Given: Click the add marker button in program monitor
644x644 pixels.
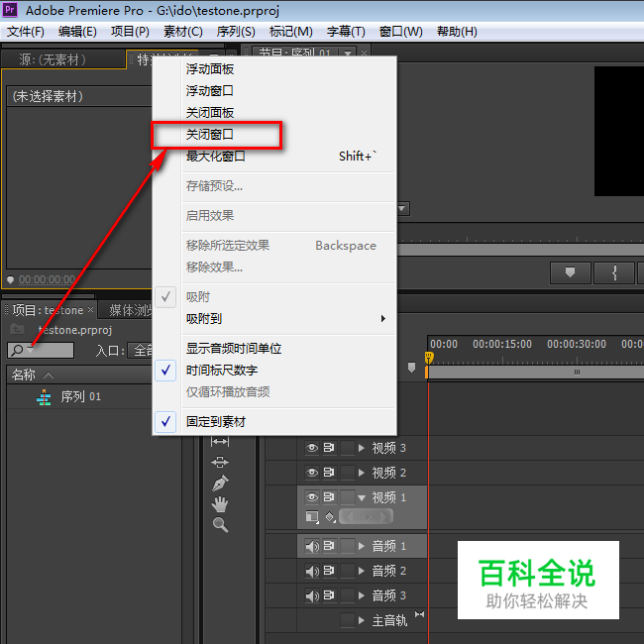Looking at the screenshot, I should 570,272.
